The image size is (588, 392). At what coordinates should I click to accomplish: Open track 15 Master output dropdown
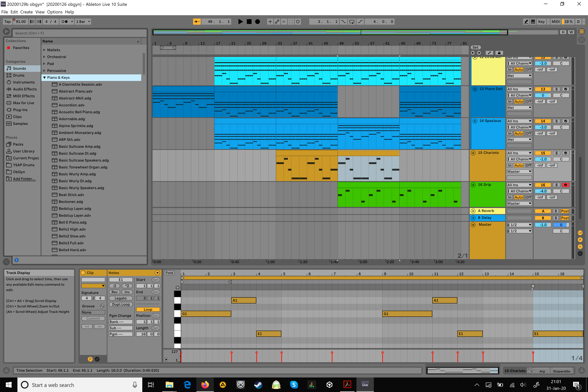click(x=519, y=172)
